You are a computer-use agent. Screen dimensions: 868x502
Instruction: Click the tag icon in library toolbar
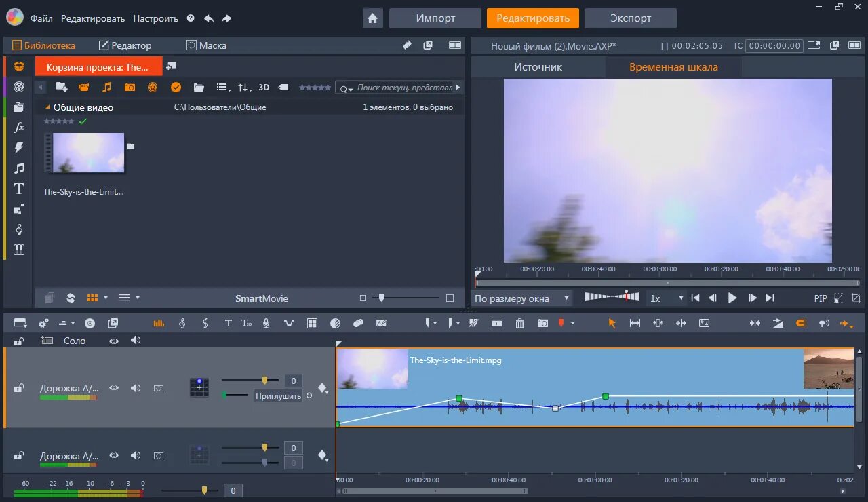[x=283, y=88]
